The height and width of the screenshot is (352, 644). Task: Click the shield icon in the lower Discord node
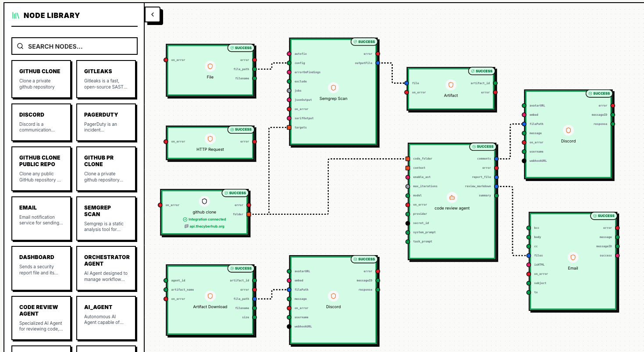click(333, 296)
